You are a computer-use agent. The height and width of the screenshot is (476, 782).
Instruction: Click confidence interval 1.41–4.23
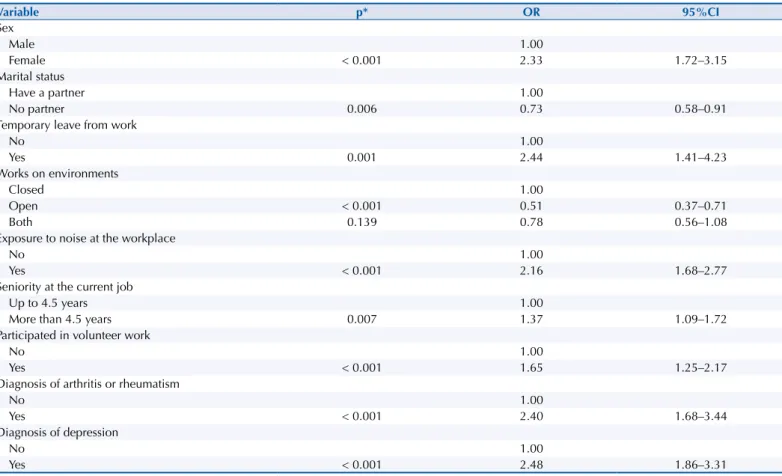pyautogui.click(x=701, y=157)
